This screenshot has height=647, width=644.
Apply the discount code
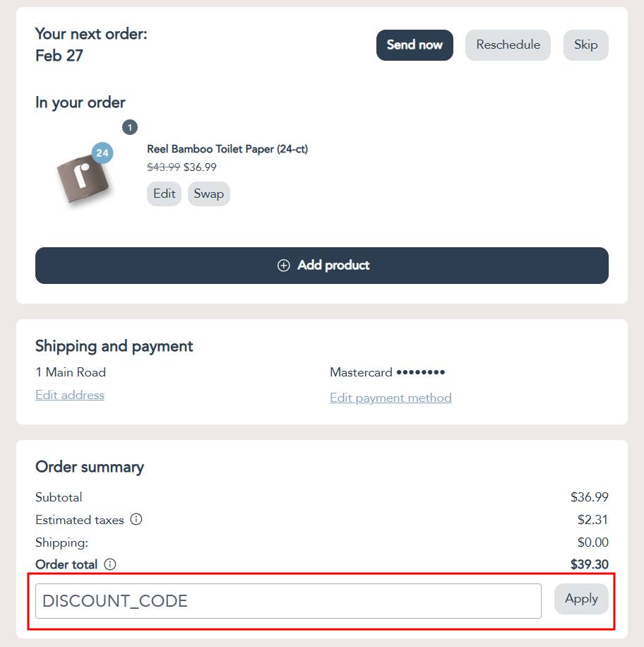[x=581, y=599]
